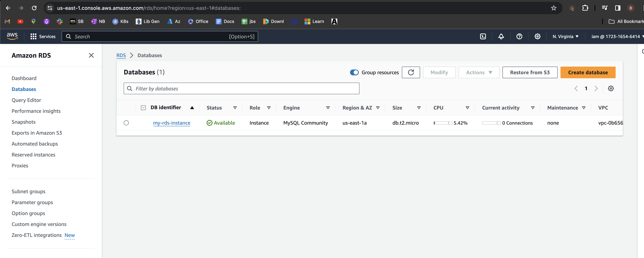Click the Create database button

[x=588, y=72]
